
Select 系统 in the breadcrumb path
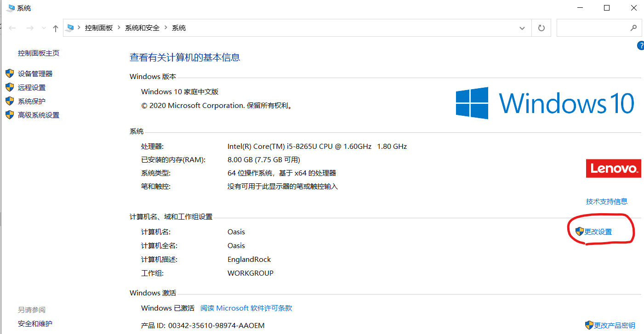point(179,28)
